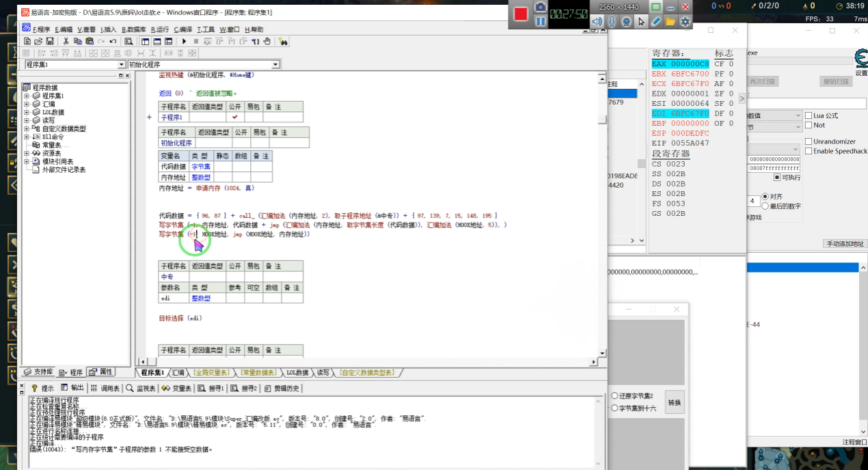Click the microphone icon on the recorder
The height and width of the screenshot is (470, 868).
coord(612,21)
